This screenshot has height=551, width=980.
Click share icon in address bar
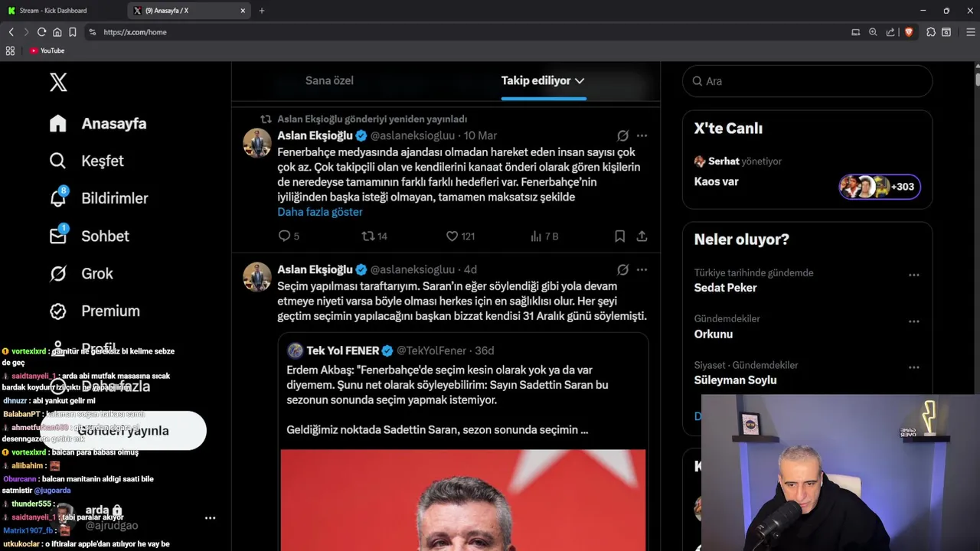pyautogui.click(x=890, y=32)
